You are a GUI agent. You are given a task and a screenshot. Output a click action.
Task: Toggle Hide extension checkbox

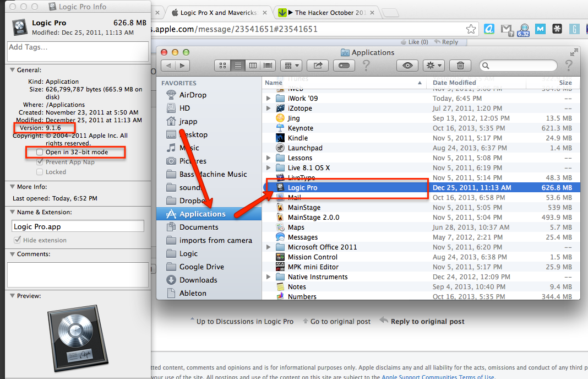click(17, 240)
